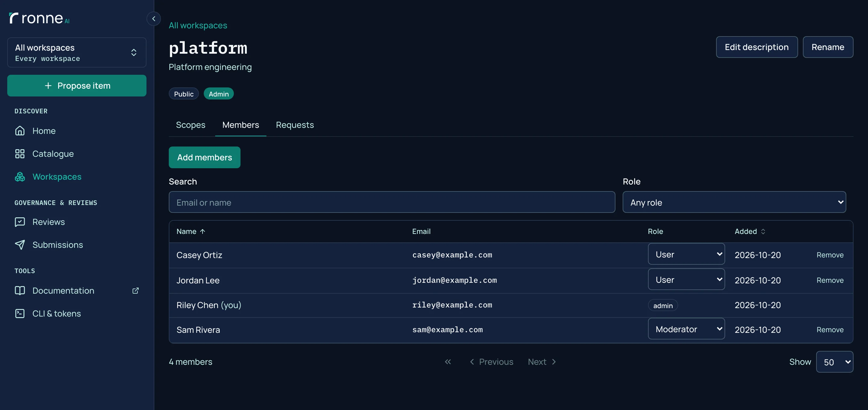Click the CLI & tokens terminal icon
This screenshot has width=868, height=410.
[x=20, y=314]
